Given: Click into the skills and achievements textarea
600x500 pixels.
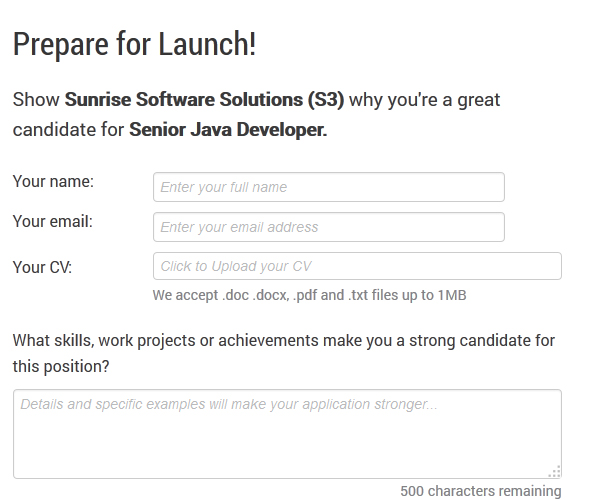Looking at the screenshot, I should pyautogui.click(x=287, y=435).
